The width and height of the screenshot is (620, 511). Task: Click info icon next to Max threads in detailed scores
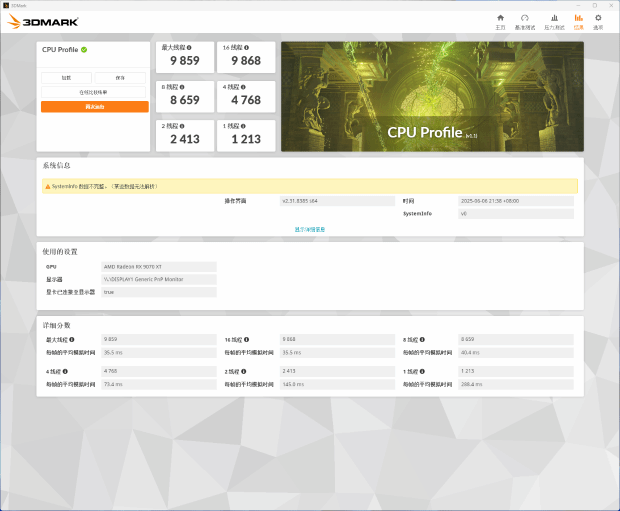[72, 339]
